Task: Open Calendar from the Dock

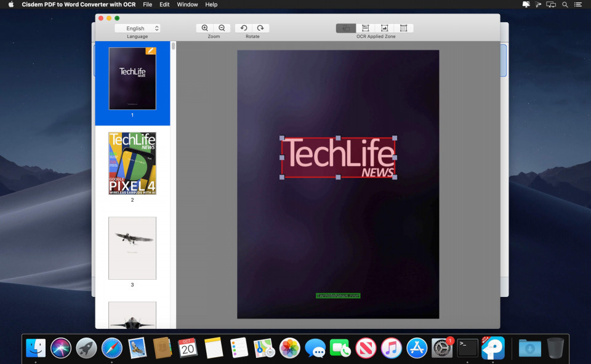Action: pyautogui.click(x=188, y=348)
